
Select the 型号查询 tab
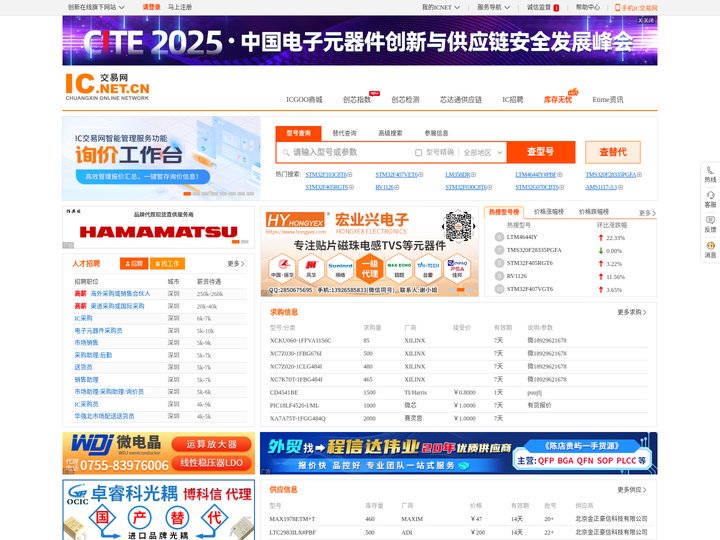(x=298, y=133)
